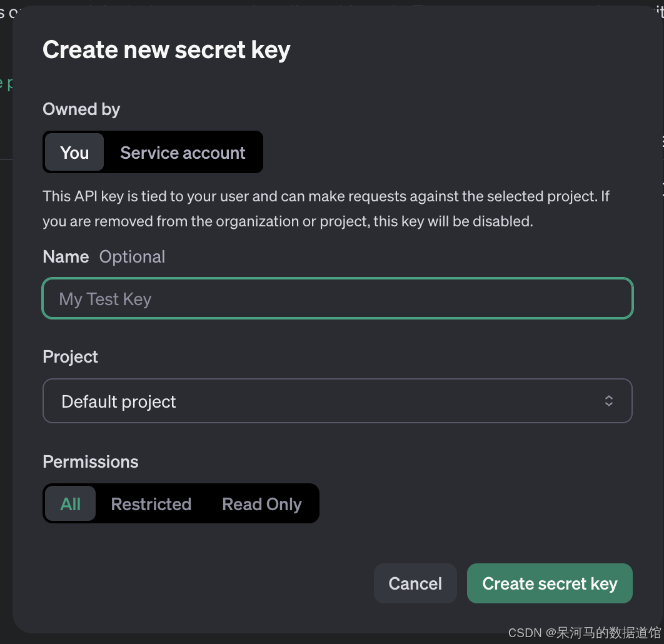Set permissions to Read Only
664x644 pixels.
coord(261,504)
